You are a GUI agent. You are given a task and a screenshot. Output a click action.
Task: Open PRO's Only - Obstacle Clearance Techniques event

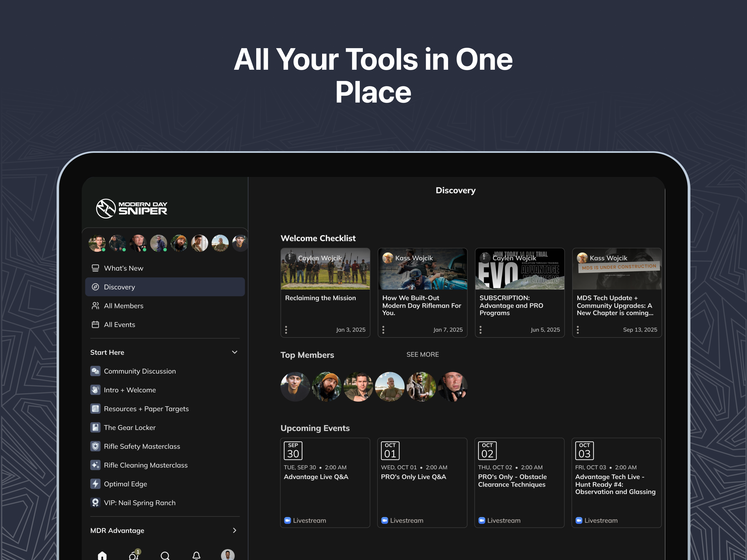pos(520,483)
